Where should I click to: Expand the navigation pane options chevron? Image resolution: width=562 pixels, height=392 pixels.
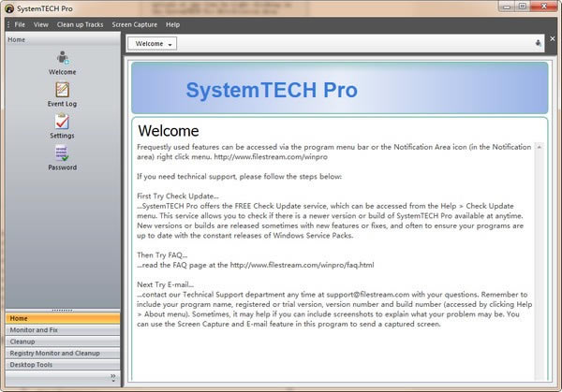click(113, 377)
